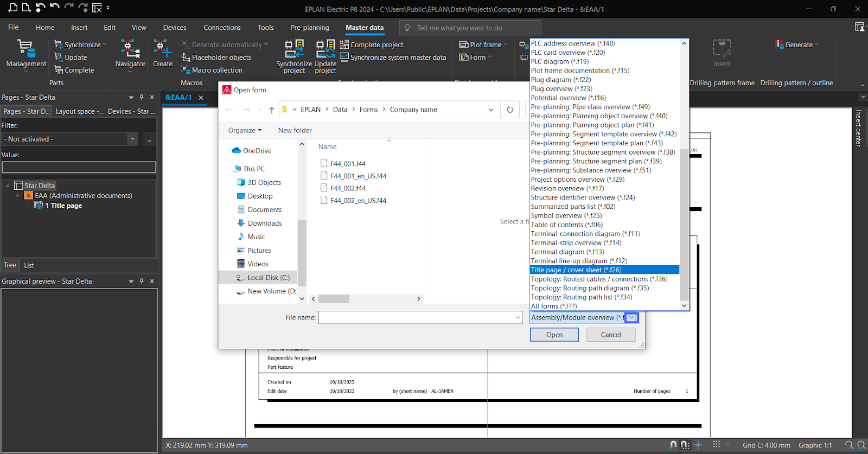Click the filter '...' button
This screenshot has width=868, height=454.
(149, 139)
